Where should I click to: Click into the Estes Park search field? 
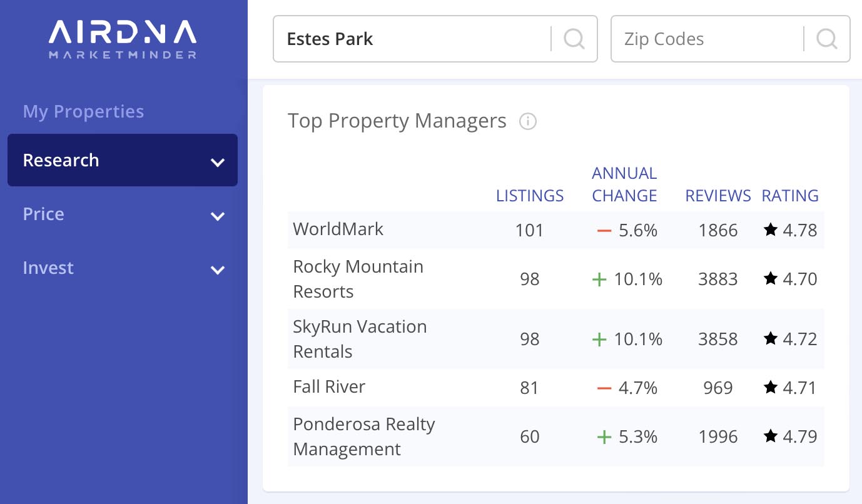tap(413, 39)
